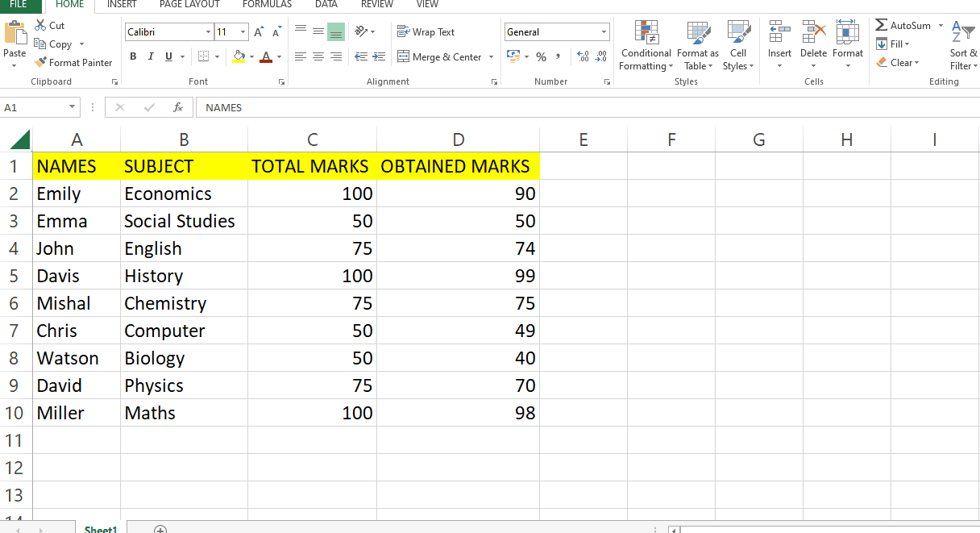This screenshot has height=533, width=980.
Task: Click the Delete cells button
Action: click(814, 44)
